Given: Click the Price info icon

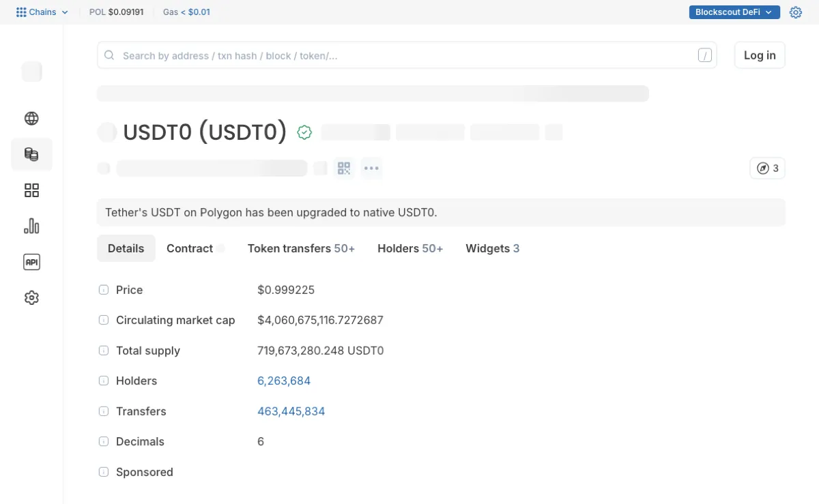Looking at the screenshot, I should pyautogui.click(x=104, y=290).
